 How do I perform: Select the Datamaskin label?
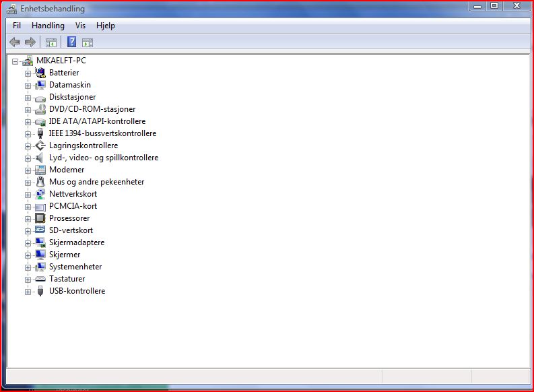point(70,85)
